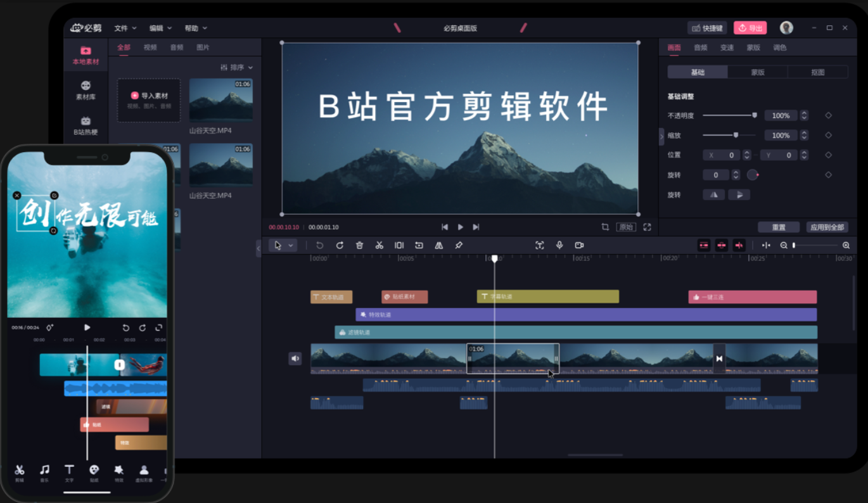
Task: Open the 排序 sort dropdown in the media panel
Action: [239, 67]
